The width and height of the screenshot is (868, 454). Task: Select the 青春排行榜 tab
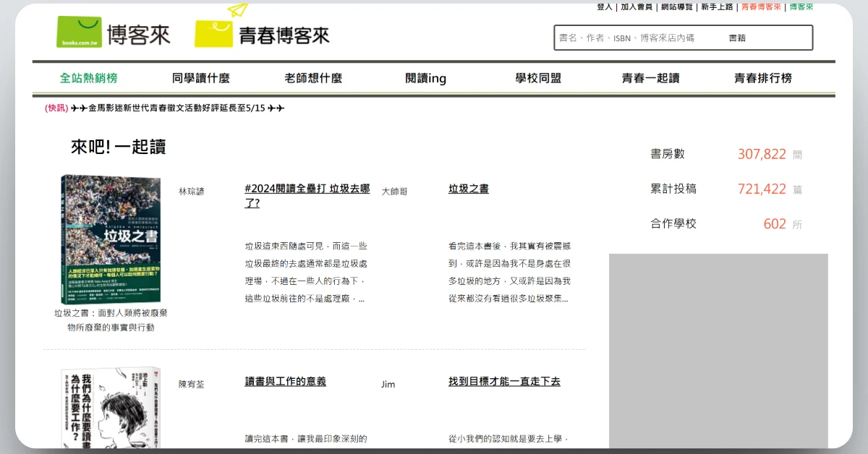763,78
